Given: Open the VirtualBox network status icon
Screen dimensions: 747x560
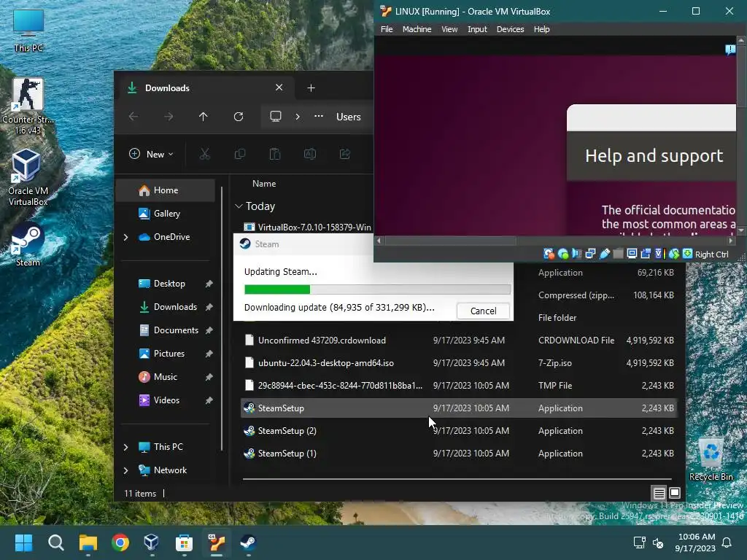Looking at the screenshot, I should (x=591, y=254).
